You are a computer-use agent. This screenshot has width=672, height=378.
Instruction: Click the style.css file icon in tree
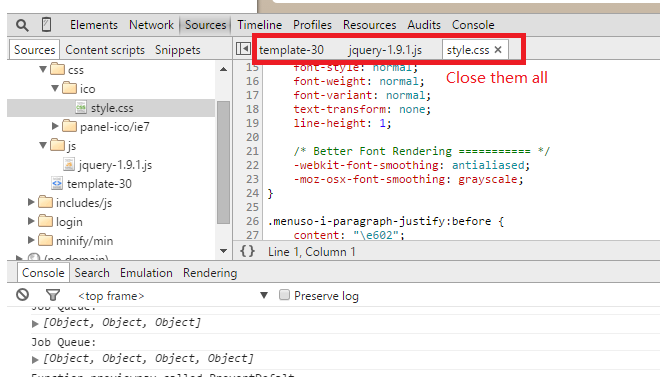81,107
